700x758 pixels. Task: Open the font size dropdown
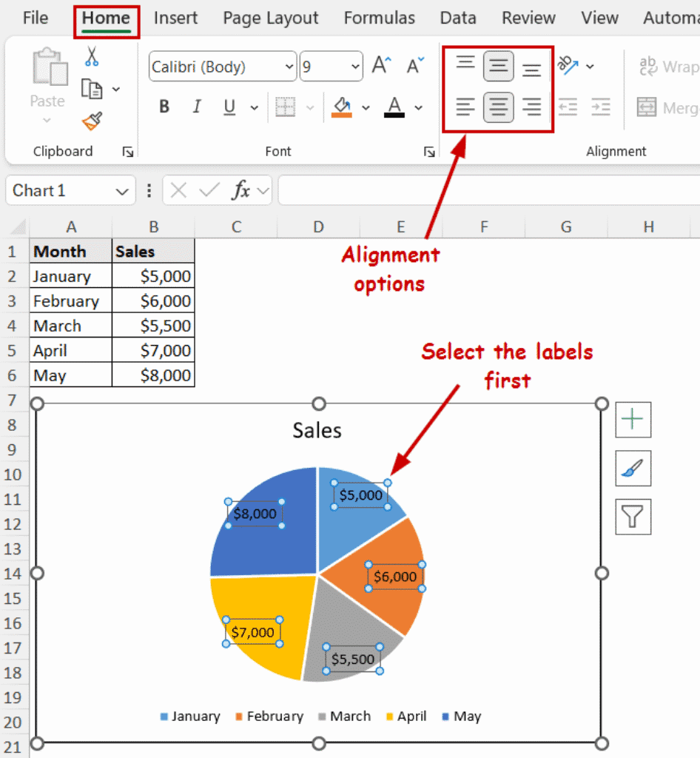point(354,67)
